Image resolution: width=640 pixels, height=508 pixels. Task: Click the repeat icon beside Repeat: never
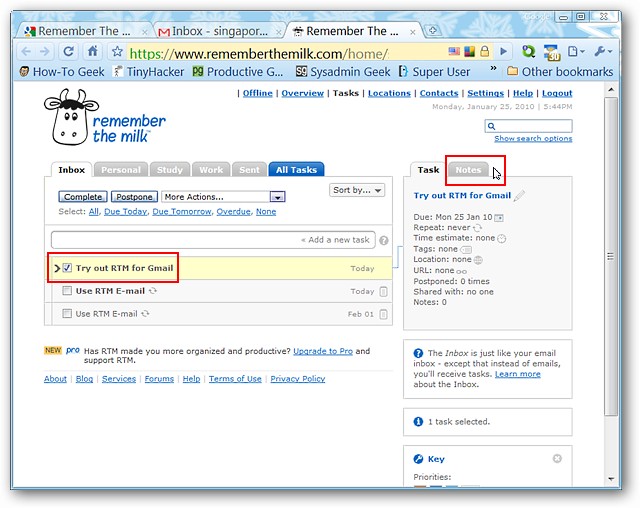tap(478, 228)
